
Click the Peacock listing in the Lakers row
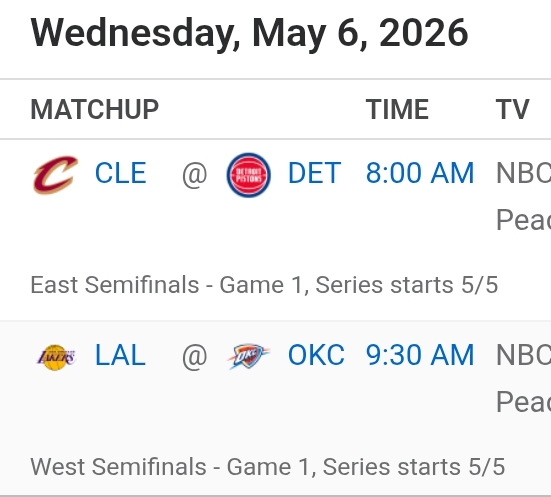coord(523,402)
